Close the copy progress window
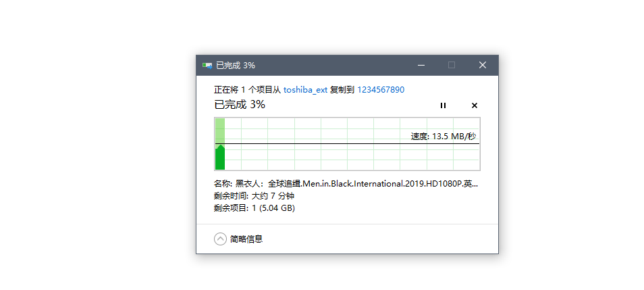The image size is (644, 290). [x=483, y=65]
